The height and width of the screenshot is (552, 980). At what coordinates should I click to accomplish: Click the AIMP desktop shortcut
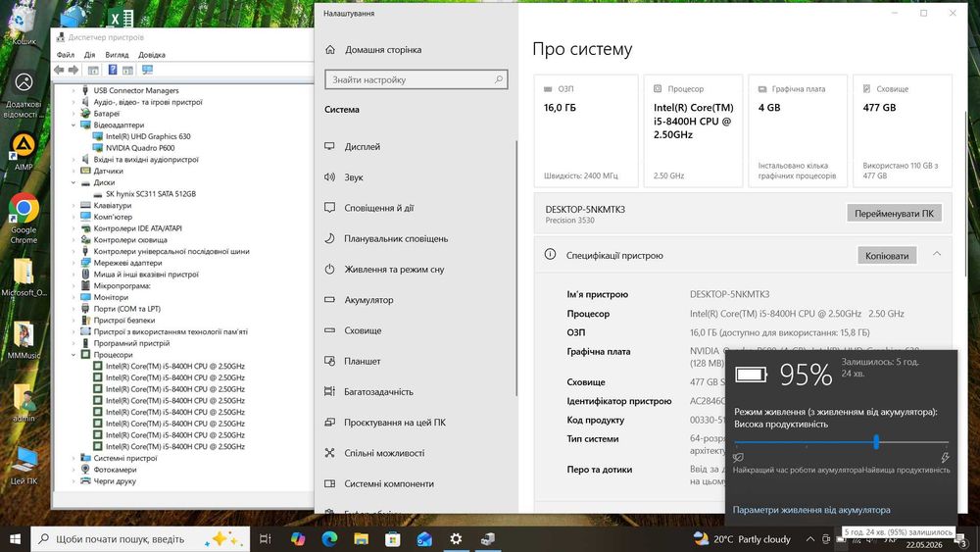pos(24,152)
